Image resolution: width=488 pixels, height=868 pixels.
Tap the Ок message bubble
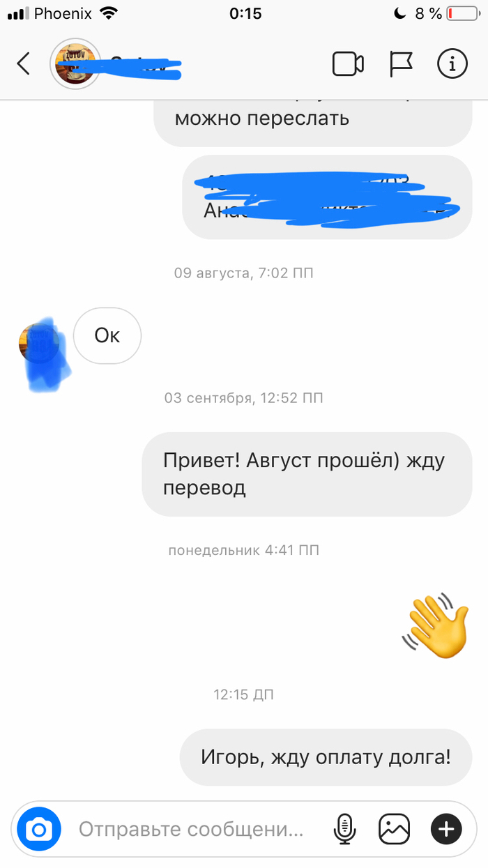tap(107, 335)
